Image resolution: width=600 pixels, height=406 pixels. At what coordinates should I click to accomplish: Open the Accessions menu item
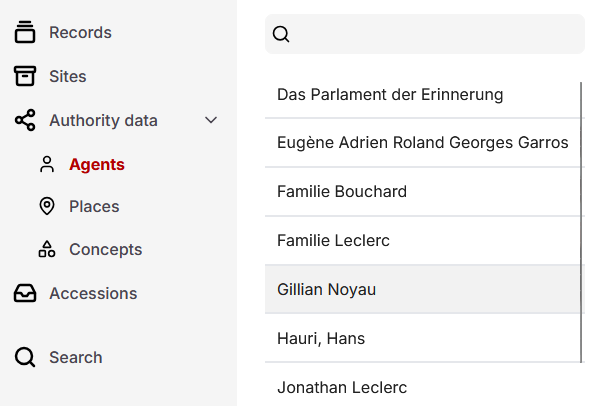tap(92, 293)
